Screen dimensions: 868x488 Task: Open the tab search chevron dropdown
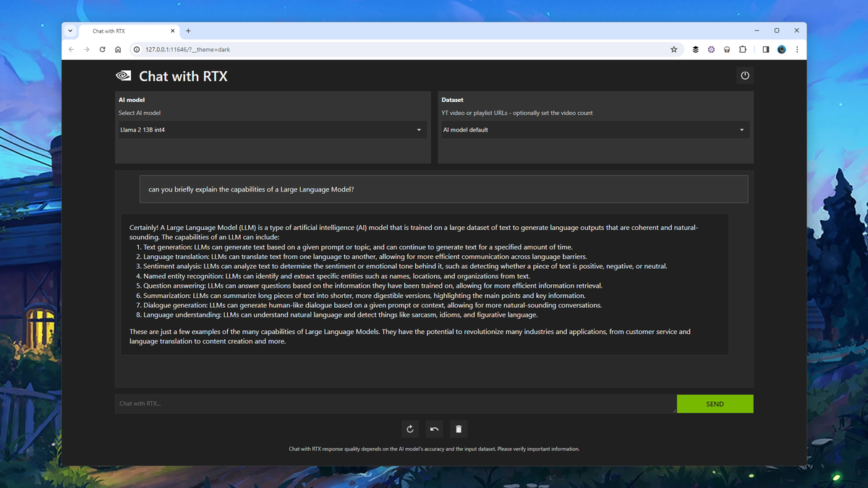point(70,31)
